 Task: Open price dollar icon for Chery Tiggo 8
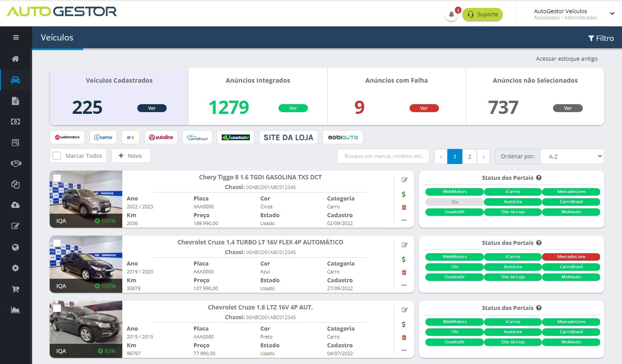404,194
